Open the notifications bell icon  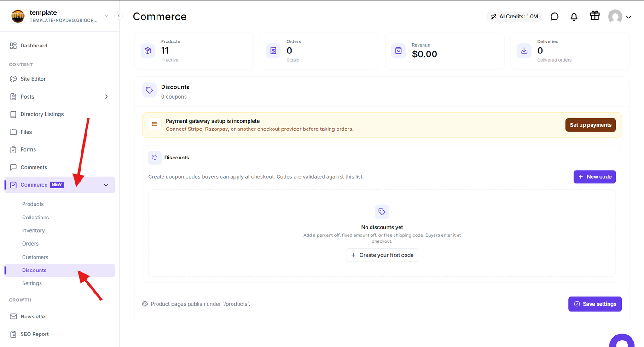click(574, 17)
